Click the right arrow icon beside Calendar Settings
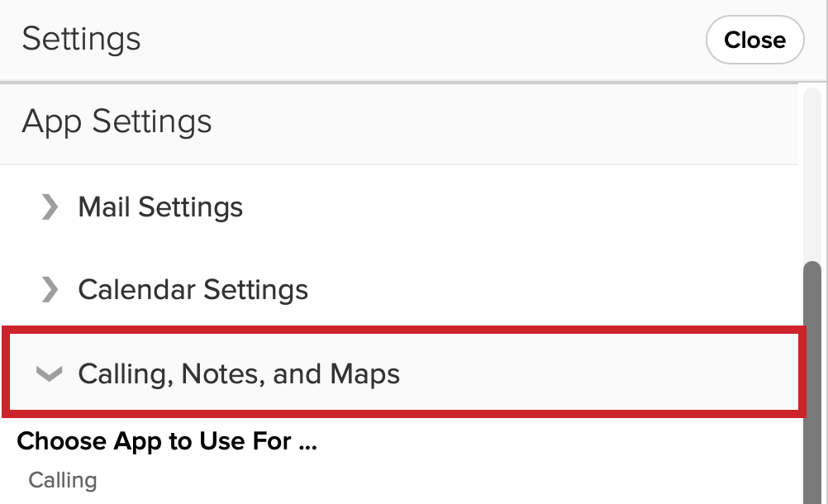828x504 pixels. click(50, 289)
